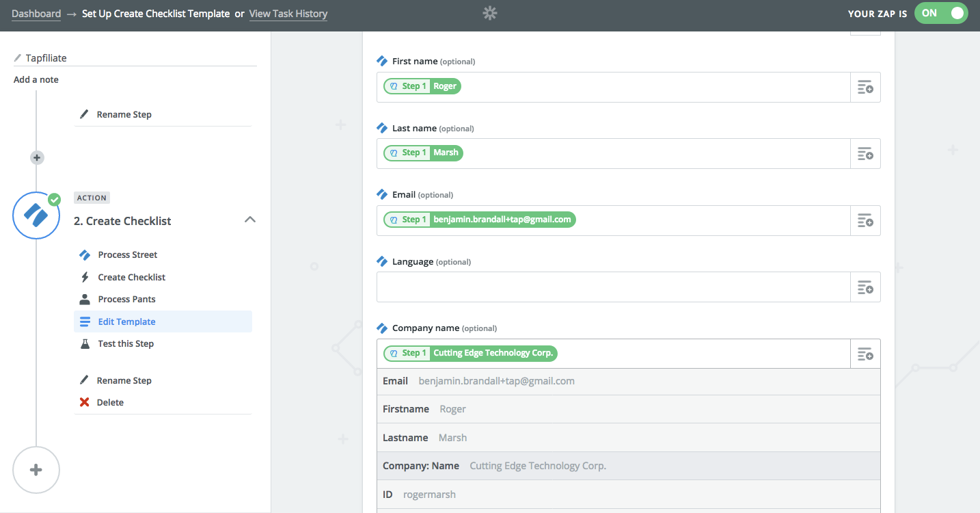Click the flask icon beside Test this Step
980x513 pixels.
pyautogui.click(x=85, y=343)
